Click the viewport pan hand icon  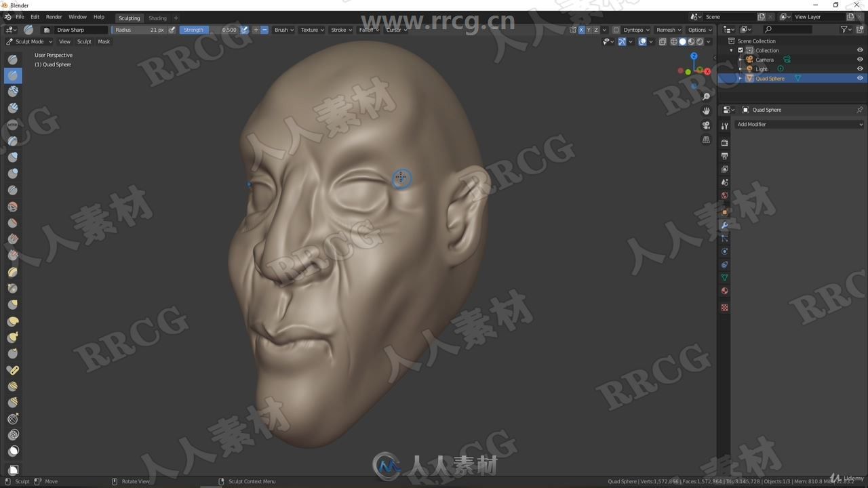(x=706, y=110)
